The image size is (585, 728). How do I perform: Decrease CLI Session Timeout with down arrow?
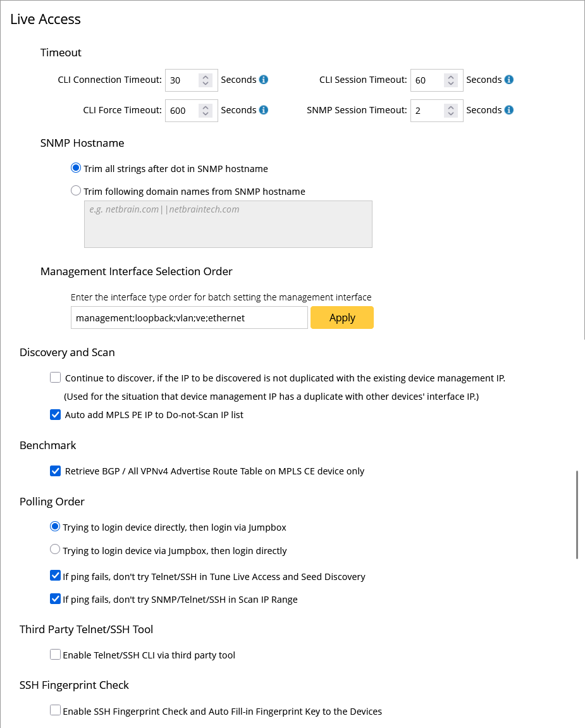click(x=450, y=83)
